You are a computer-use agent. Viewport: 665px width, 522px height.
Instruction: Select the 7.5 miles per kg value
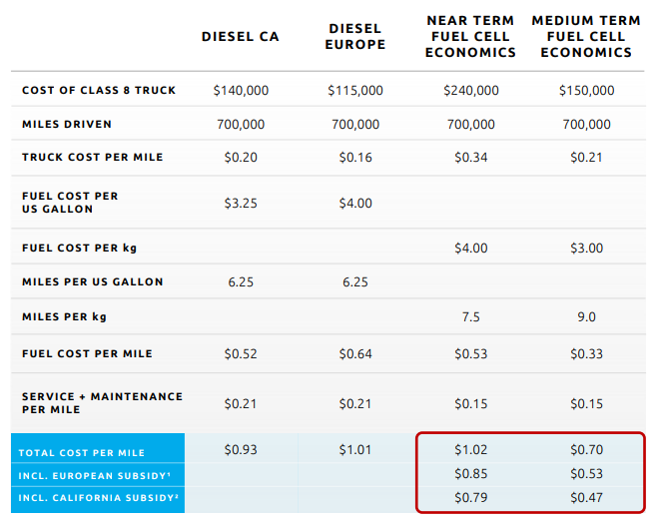[470, 317]
